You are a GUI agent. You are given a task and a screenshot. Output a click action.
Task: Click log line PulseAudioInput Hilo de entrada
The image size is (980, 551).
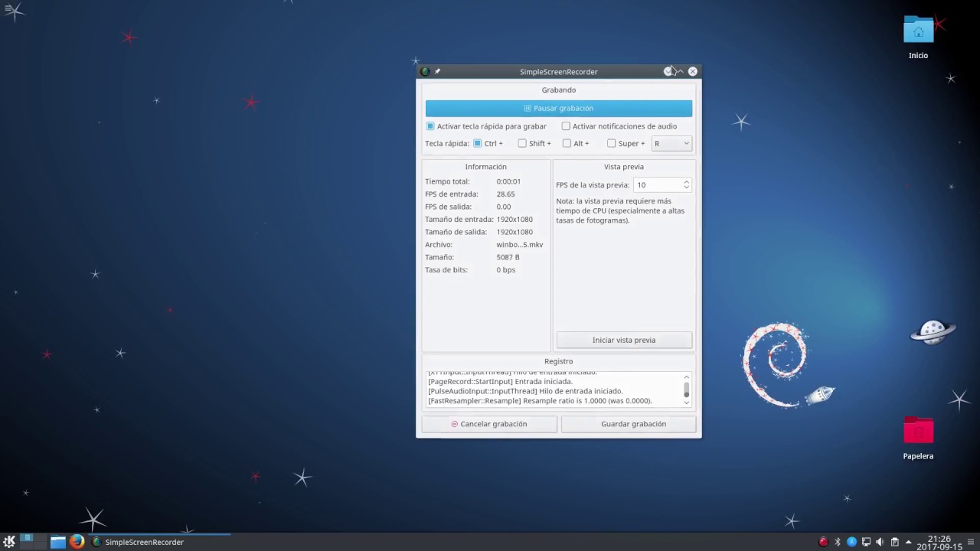(x=525, y=391)
